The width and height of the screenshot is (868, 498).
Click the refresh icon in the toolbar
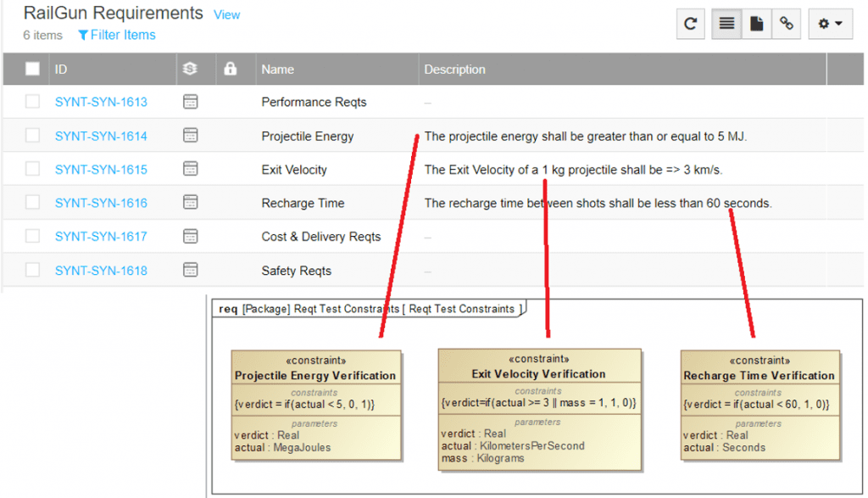coord(691,25)
